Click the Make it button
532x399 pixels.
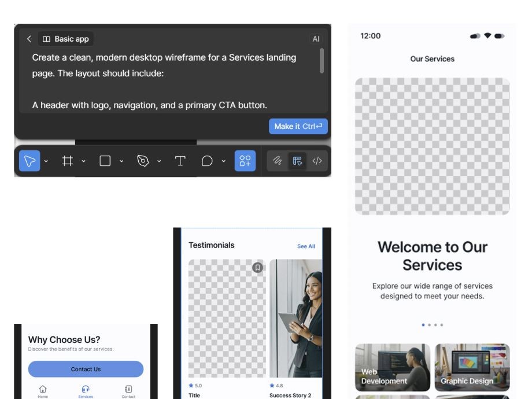[298, 126]
